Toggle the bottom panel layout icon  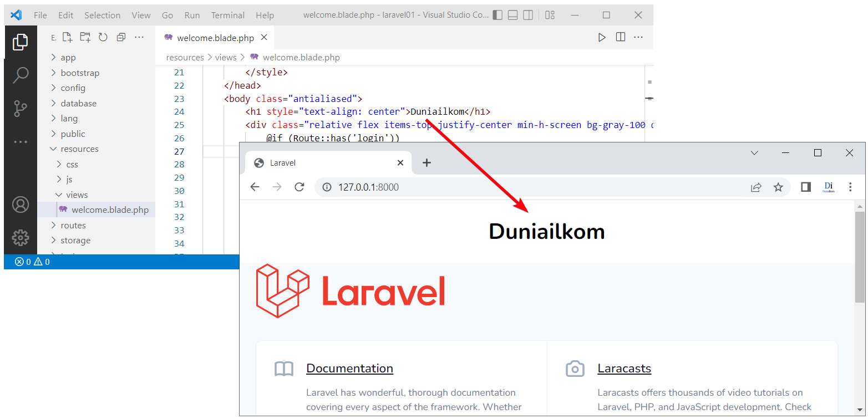coord(513,15)
